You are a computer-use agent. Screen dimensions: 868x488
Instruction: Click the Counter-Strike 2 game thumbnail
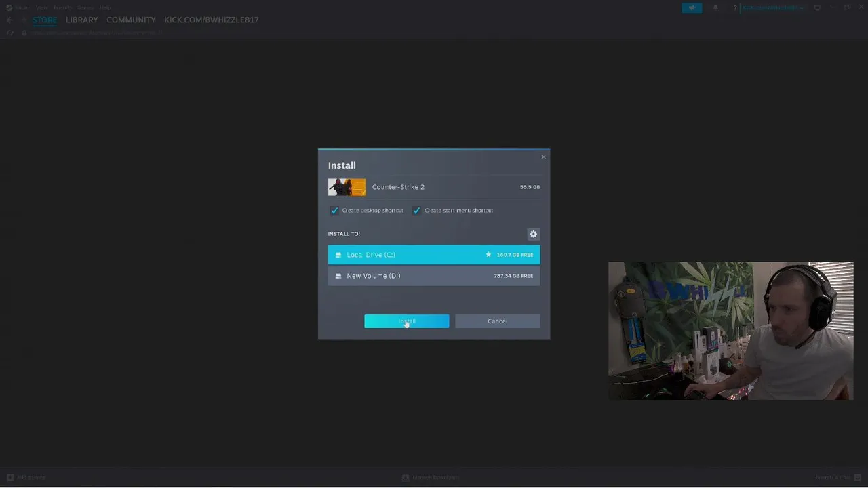click(x=347, y=187)
